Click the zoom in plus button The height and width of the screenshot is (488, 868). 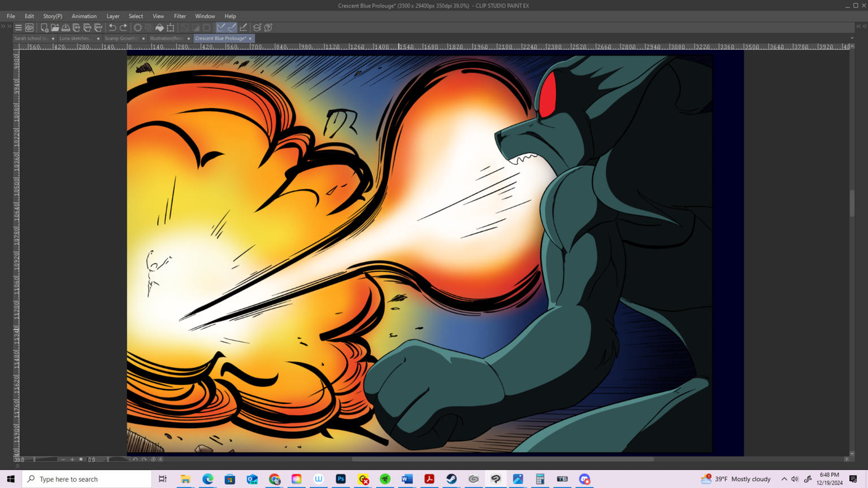point(72,460)
